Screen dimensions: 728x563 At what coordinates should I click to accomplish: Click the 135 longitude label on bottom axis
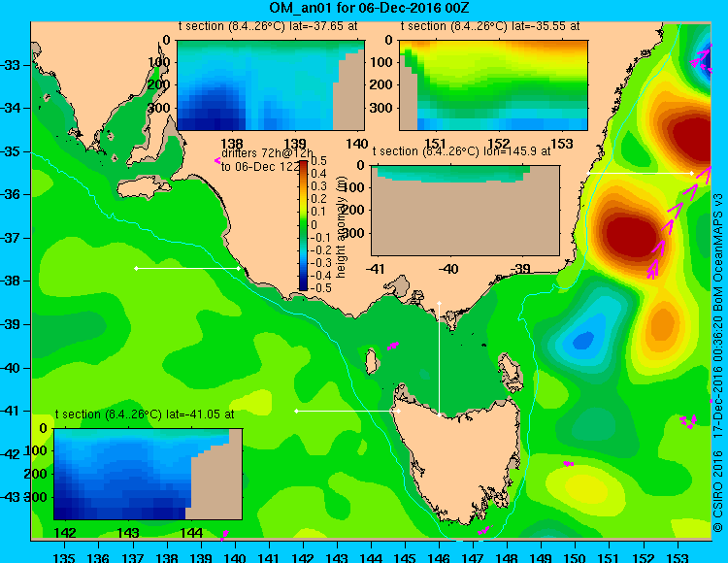(64, 557)
